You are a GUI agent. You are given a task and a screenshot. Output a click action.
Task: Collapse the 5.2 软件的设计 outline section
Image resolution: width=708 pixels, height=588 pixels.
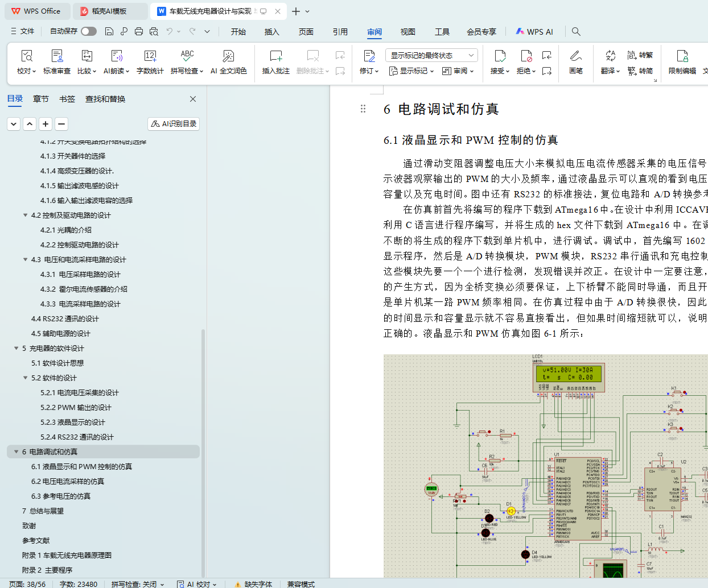pos(25,378)
